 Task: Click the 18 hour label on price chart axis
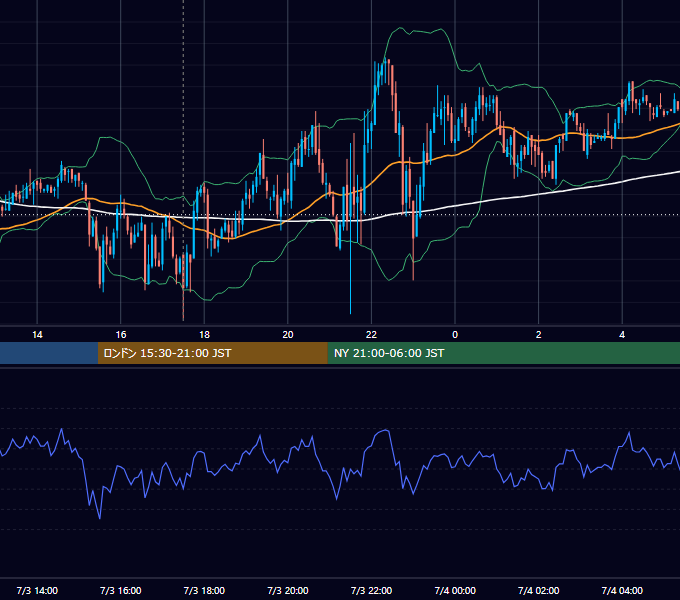click(x=204, y=335)
